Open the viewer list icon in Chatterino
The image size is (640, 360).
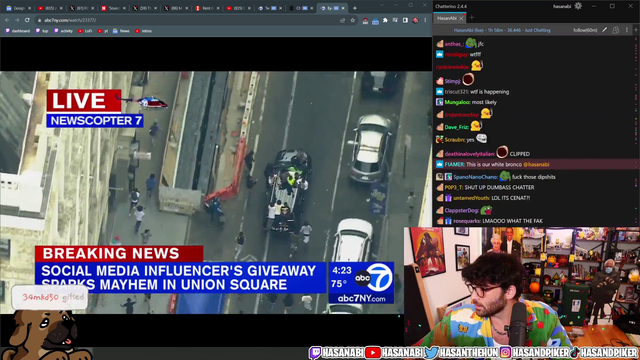pyautogui.click(x=616, y=30)
